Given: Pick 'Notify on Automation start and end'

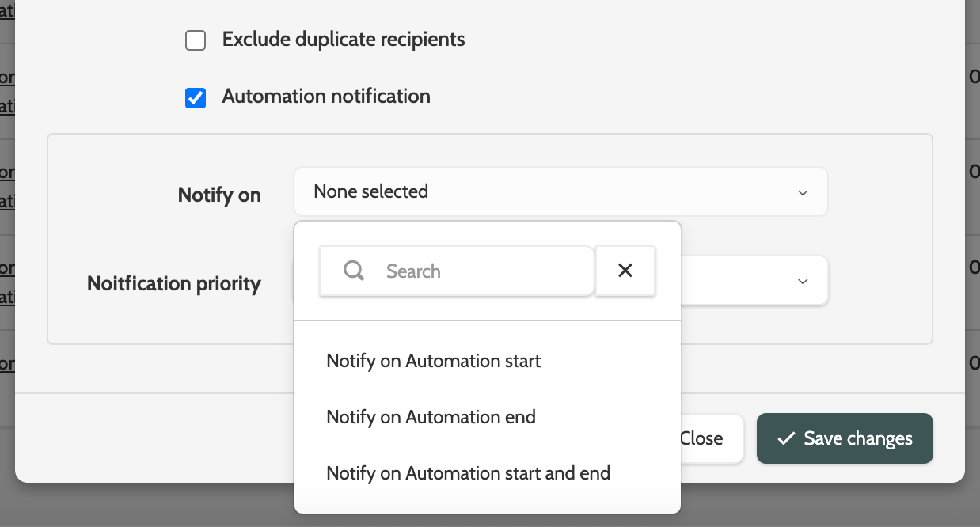Looking at the screenshot, I should pyautogui.click(x=468, y=473).
